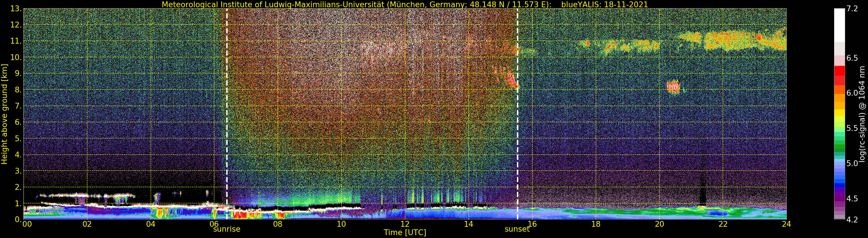This screenshot has height=238, width=868.
Task: Click the "18" time axis tick label
Action: coord(596,224)
